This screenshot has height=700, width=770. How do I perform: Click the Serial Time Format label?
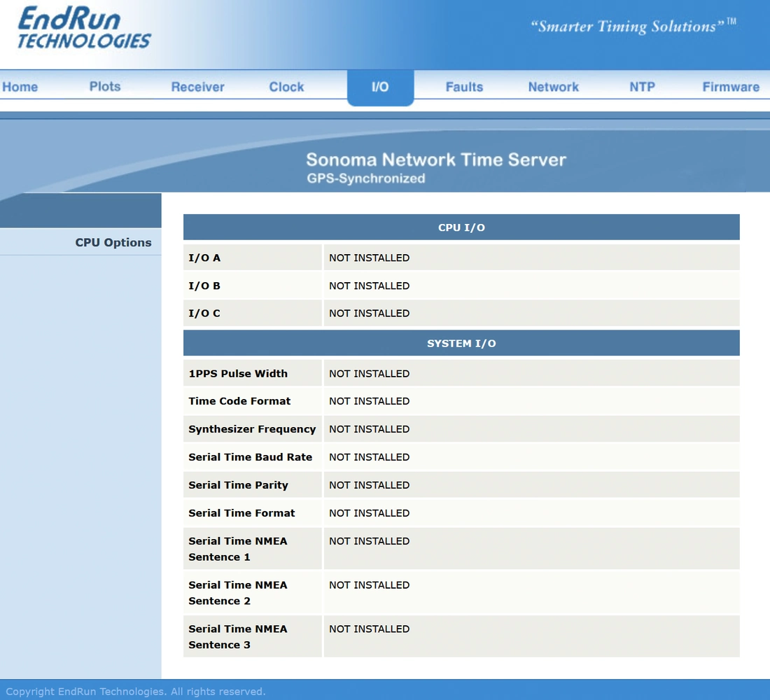(241, 513)
